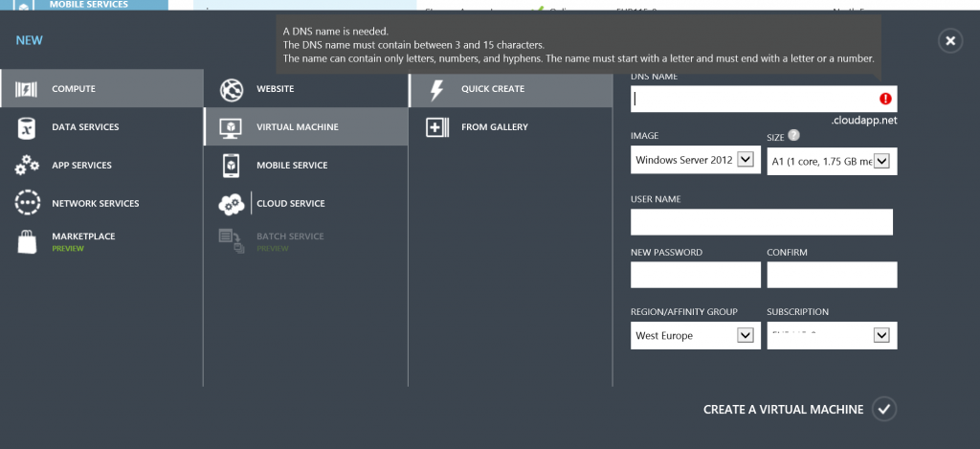Open the Marketplace preview category
Screen dimensions: 980x449
pyautogui.click(x=101, y=241)
